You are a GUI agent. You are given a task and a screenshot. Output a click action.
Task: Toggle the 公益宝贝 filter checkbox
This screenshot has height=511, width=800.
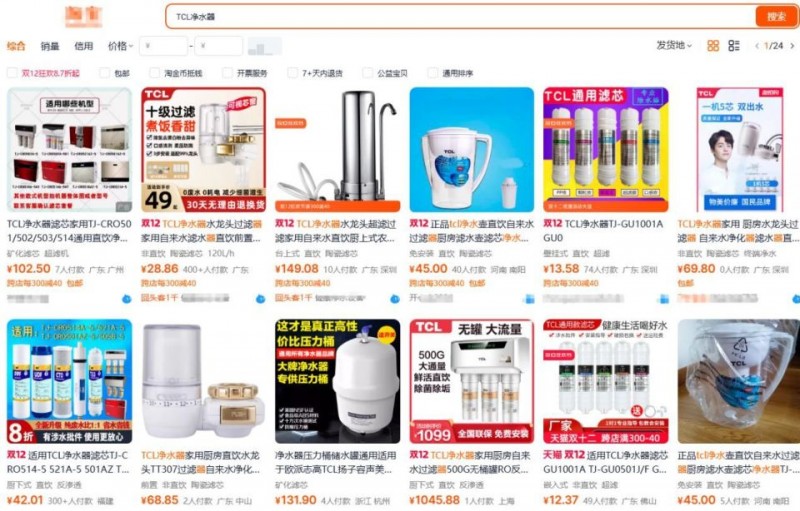[367, 73]
